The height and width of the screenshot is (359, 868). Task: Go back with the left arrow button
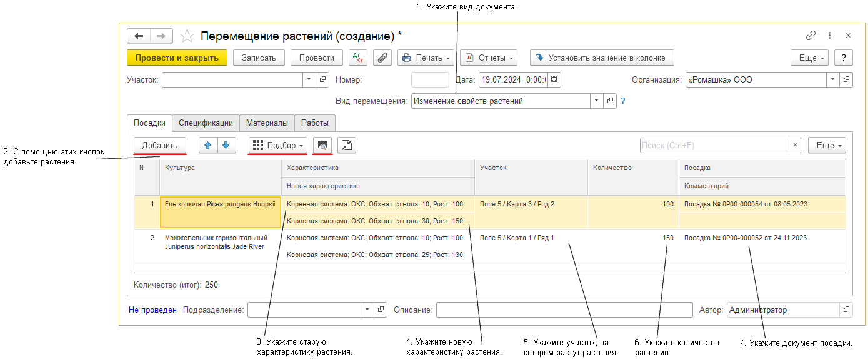click(139, 36)
